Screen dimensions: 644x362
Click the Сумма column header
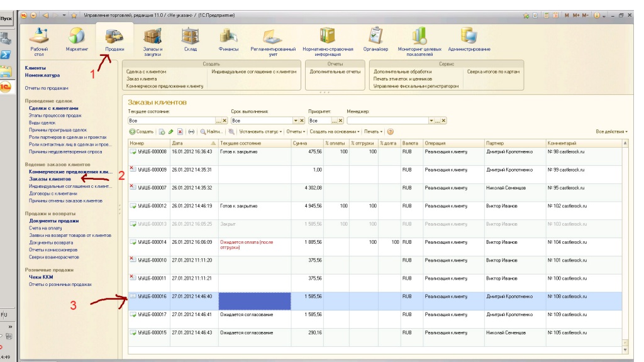click(307, 143)
